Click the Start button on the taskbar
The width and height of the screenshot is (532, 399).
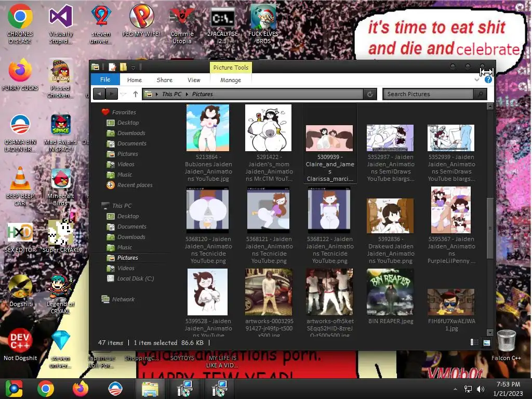(x=14, y=389)
